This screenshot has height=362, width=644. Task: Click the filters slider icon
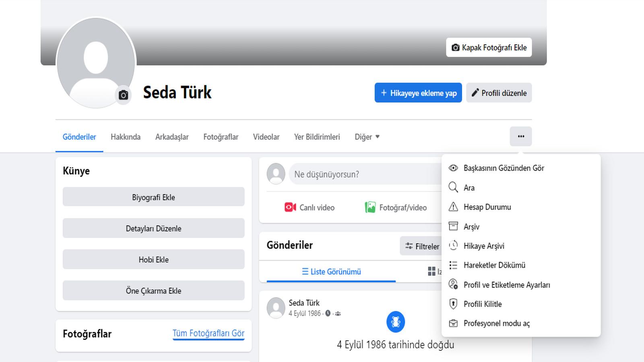point(409,246)
